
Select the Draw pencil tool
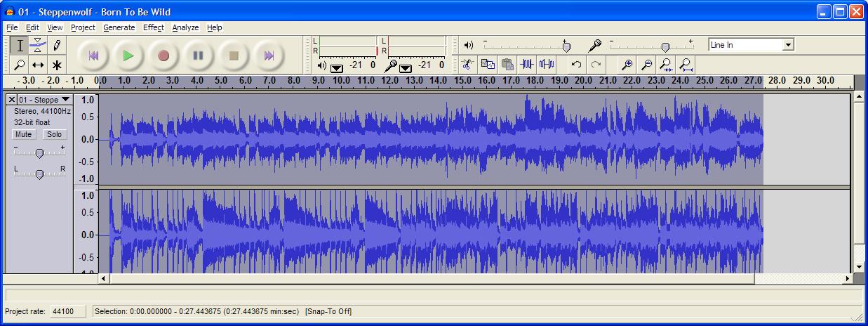coord(57,45)
